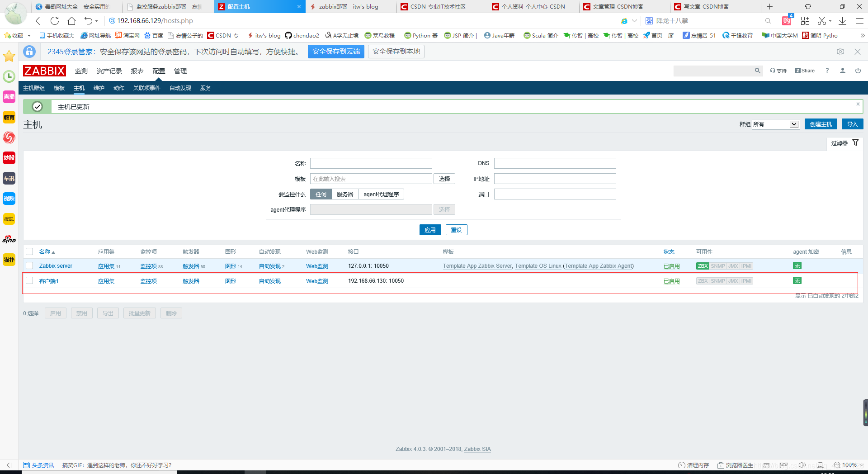Click the ZABBIX logo

pos(44,71)
